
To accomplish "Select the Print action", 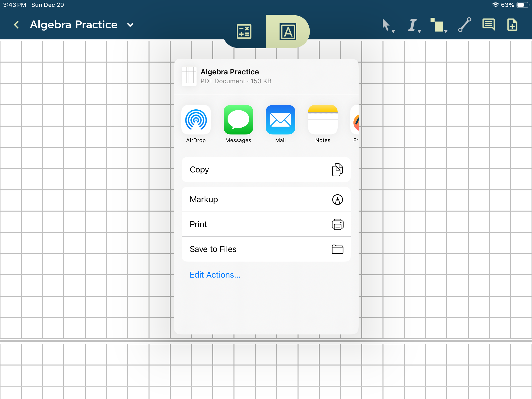I will click(x=266, y=224).
